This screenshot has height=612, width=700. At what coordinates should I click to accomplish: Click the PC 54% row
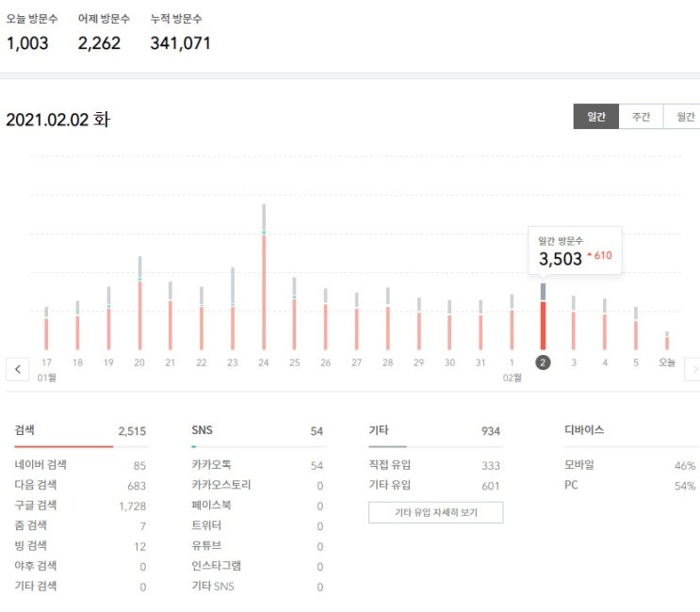click(630, 485)
